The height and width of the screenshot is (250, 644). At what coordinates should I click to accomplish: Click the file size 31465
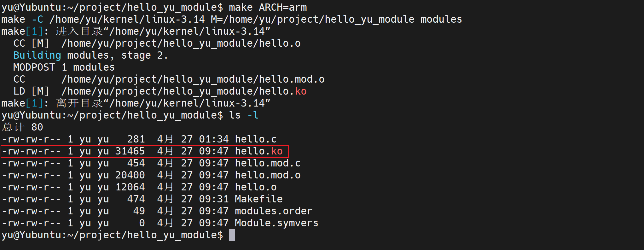(130, 151)
